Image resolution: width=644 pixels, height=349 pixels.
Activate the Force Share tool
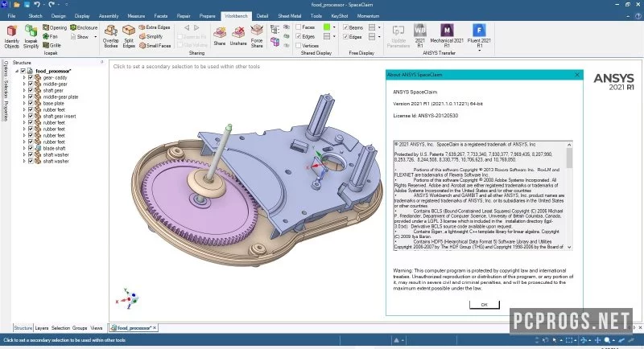[257, 36]
